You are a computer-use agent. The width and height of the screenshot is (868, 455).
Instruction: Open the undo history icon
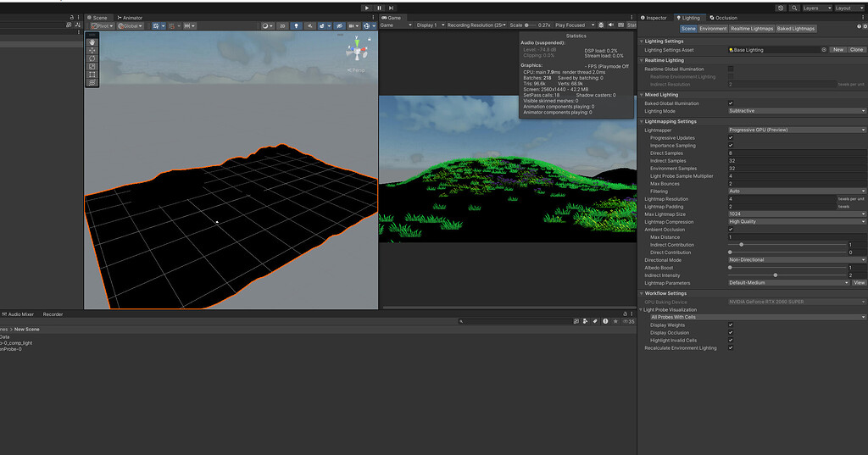[781, 8]
